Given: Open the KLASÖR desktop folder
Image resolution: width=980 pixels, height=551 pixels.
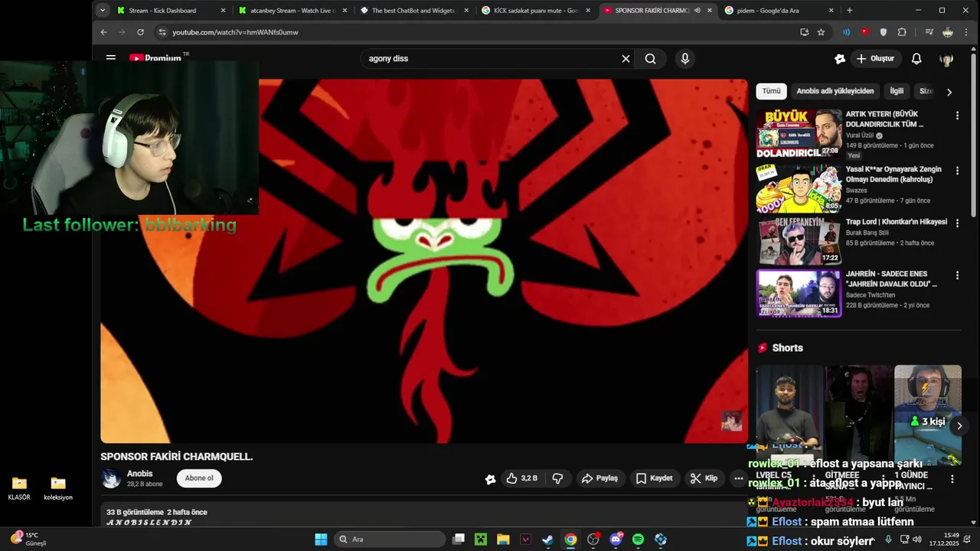Looking at the screenshot, I should click(19, 488).
